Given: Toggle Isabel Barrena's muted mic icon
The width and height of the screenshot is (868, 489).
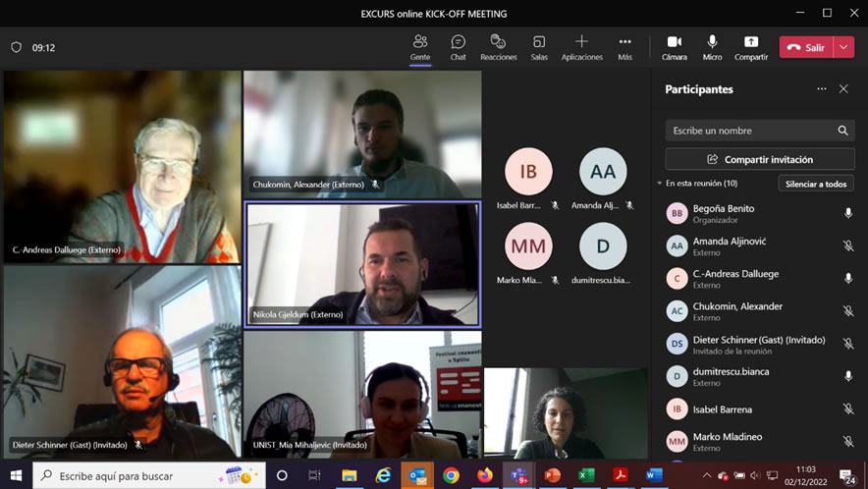Looking at the screenshot, I should [x=848, y=409].
